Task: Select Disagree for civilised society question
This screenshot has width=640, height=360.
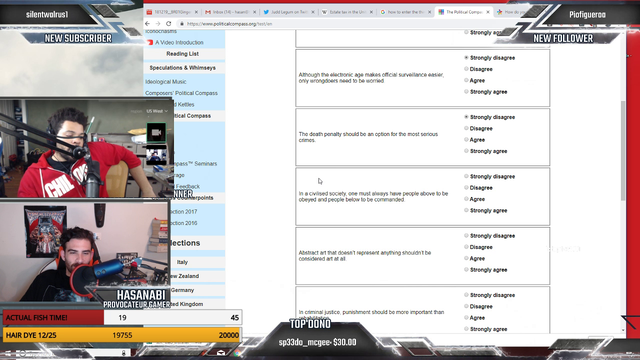Action: coord(466,188)
